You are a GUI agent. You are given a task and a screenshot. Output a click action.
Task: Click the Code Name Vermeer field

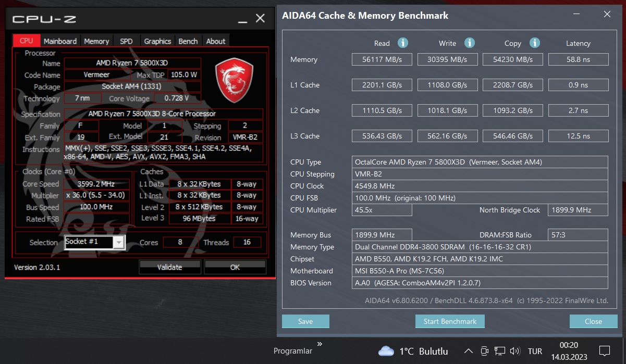coord(97,74)
